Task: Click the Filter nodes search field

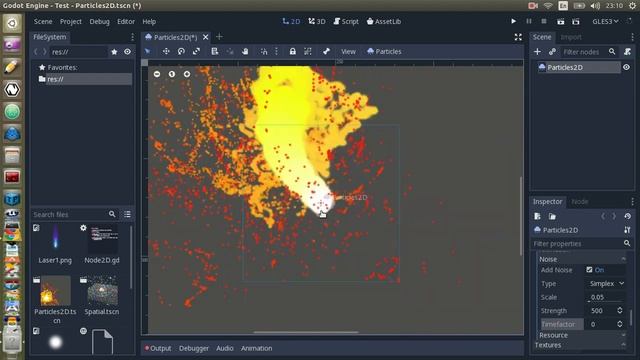Action: tap(588, 52)
